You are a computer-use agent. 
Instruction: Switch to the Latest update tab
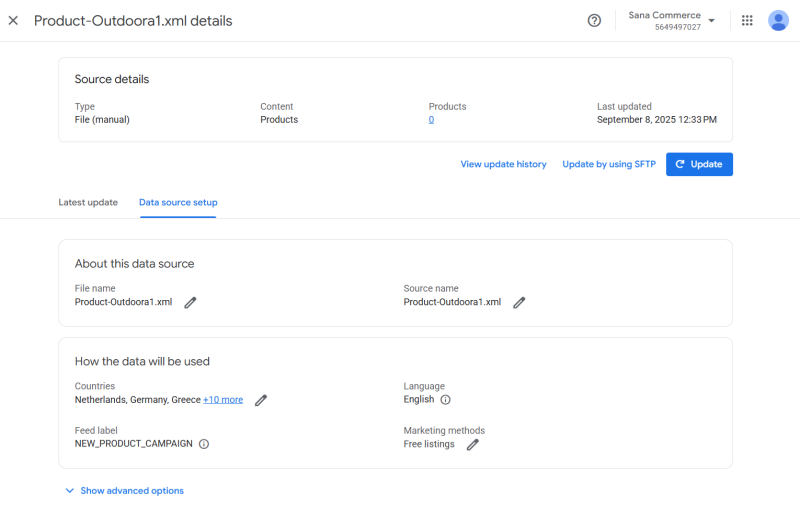[88, 202]
